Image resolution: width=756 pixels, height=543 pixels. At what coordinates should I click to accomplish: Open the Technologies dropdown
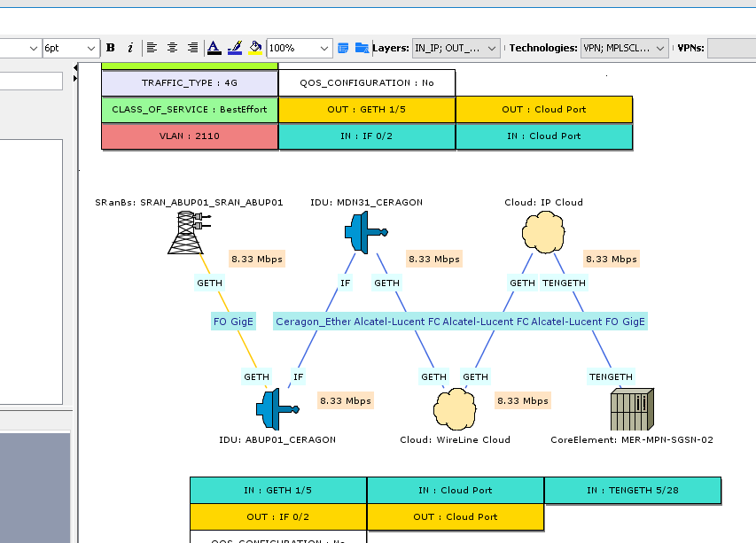pyautogui.click(x=624, y=48)
